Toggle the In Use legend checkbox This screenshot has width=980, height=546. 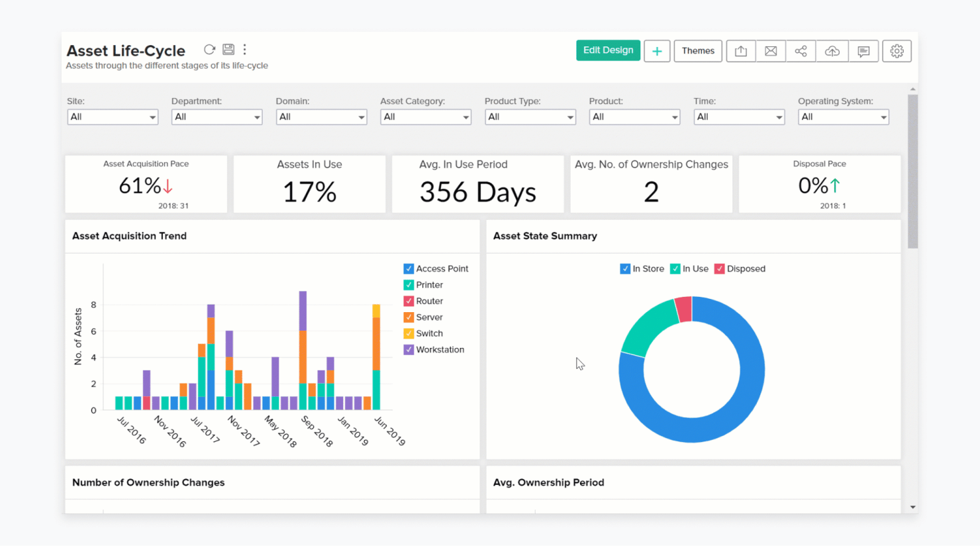pyautogui.click(x=675, y=269)
